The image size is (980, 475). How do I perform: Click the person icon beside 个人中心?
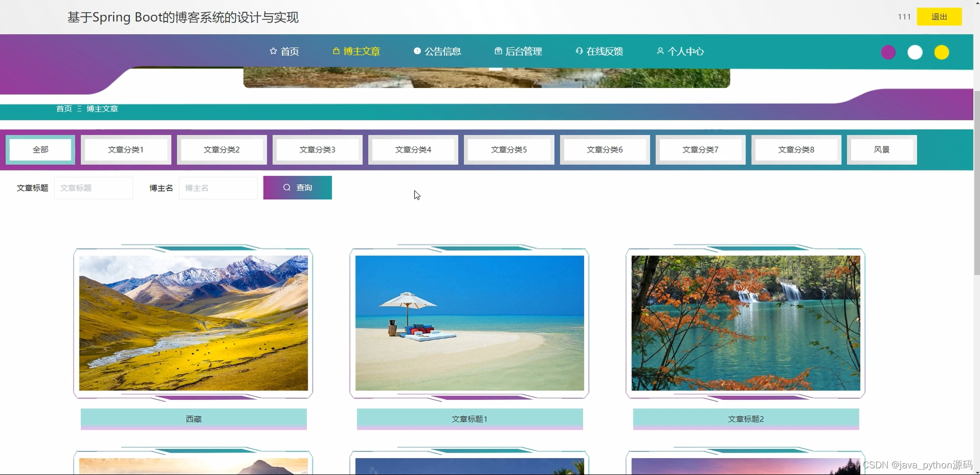[660, 51]
